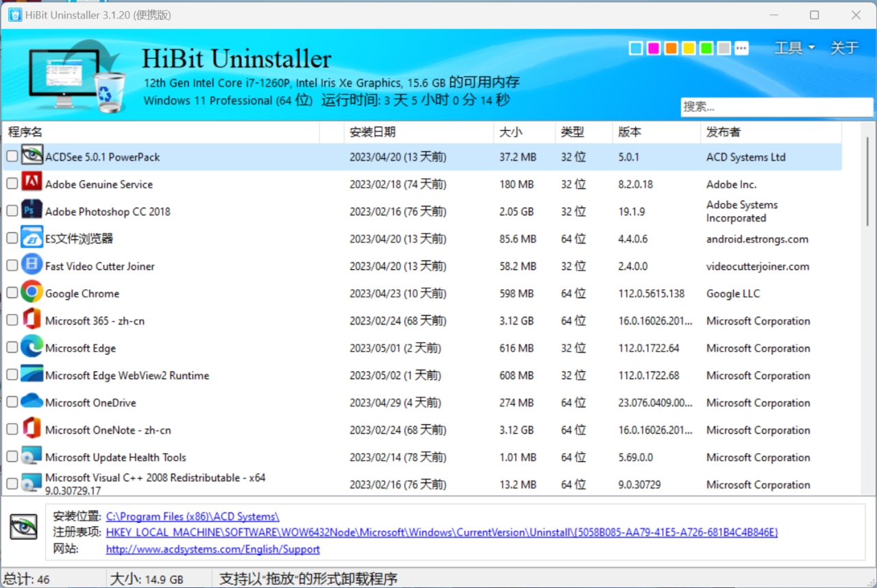The image size is (877, 588).
Task: Select the Microsoft 365 - zh-cn checkbox
Action: click(12, 320)
